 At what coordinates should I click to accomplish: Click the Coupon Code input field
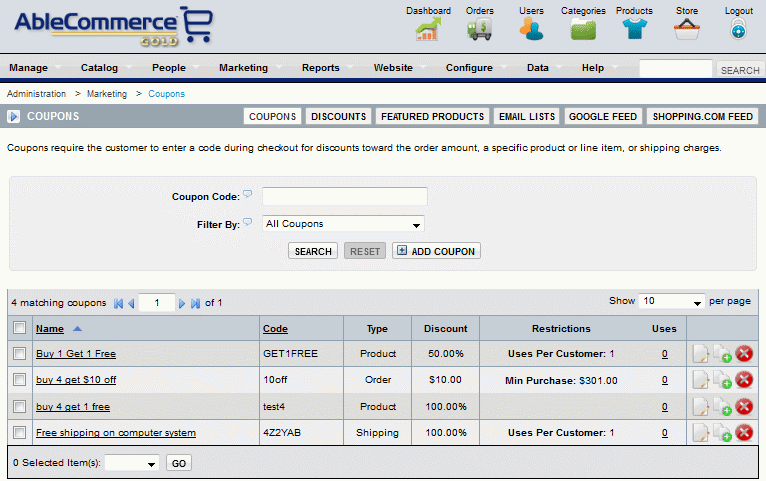[345, 196]
